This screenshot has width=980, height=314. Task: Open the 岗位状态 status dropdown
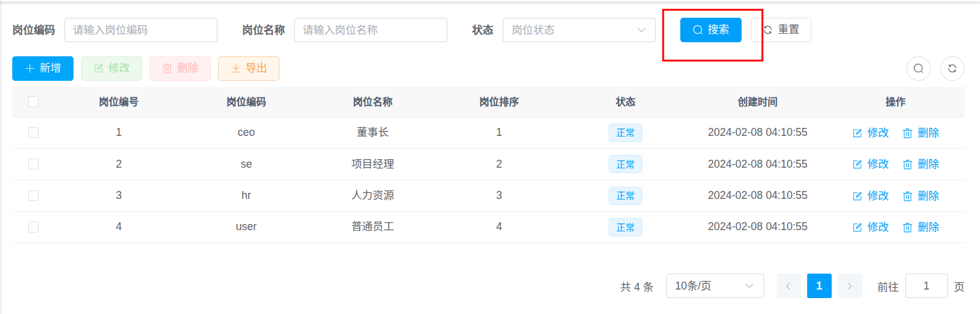[579, 30]
